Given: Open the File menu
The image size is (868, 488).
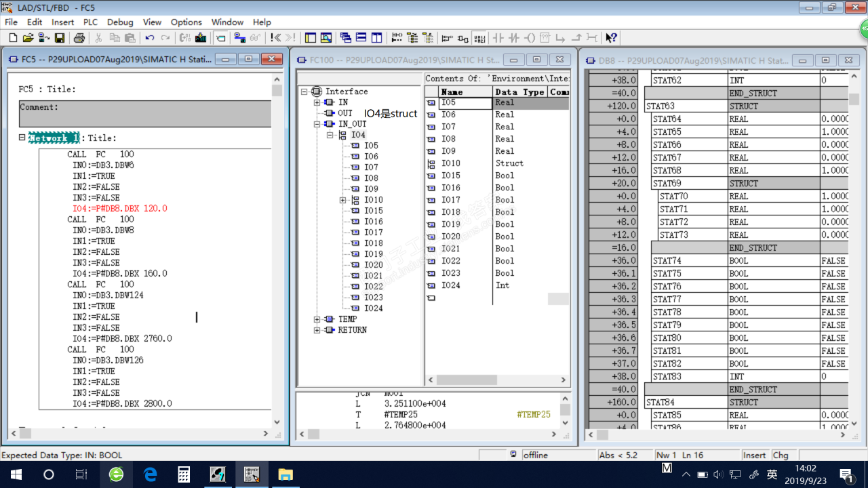Looking at the screenshot, I should [x=11, y=22].
